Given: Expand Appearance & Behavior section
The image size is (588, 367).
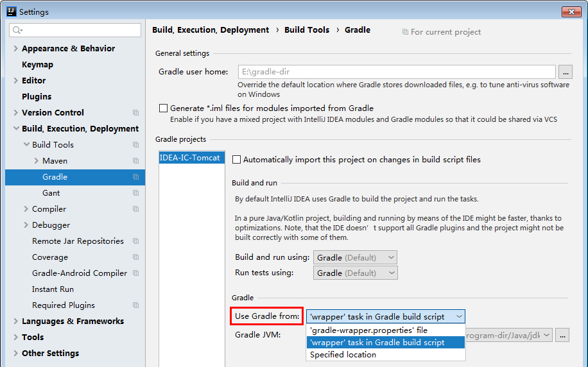Looking at the screenshot, I should (16, 48).
